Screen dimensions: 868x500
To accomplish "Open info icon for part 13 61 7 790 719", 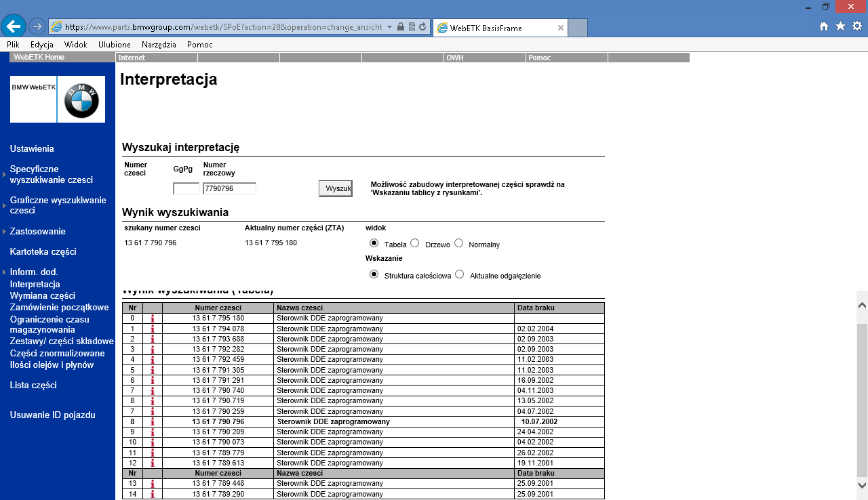I will coord(153,401).
